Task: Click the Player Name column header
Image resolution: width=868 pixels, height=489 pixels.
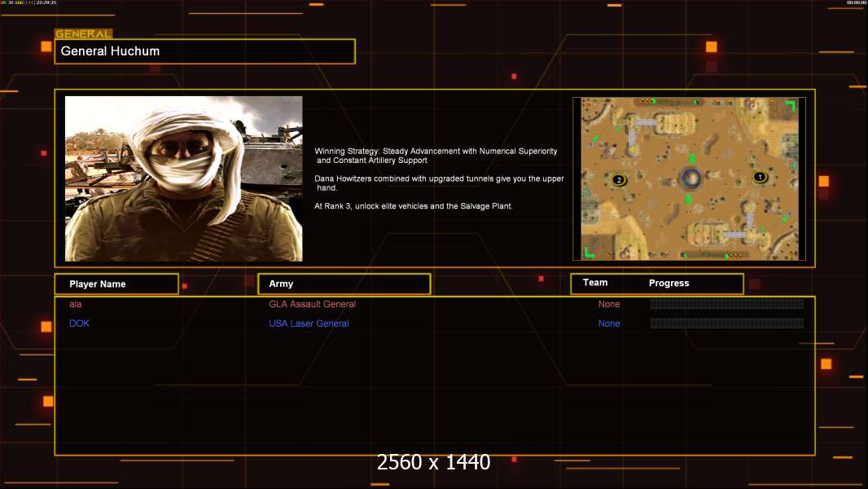Action: pos(116,284)
